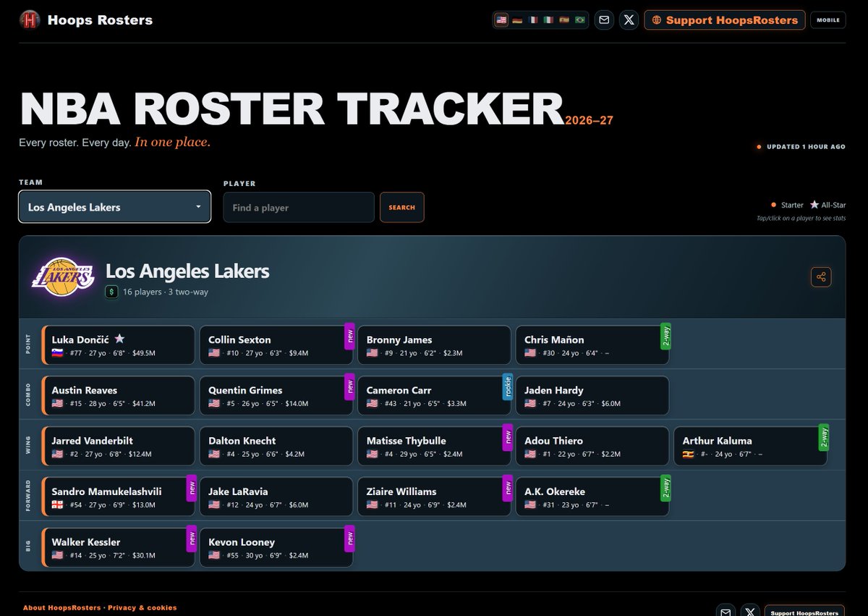The image size is (868, 616).
Task: Click the rookie badge on Cameron Carr
Action: point(507,387)
